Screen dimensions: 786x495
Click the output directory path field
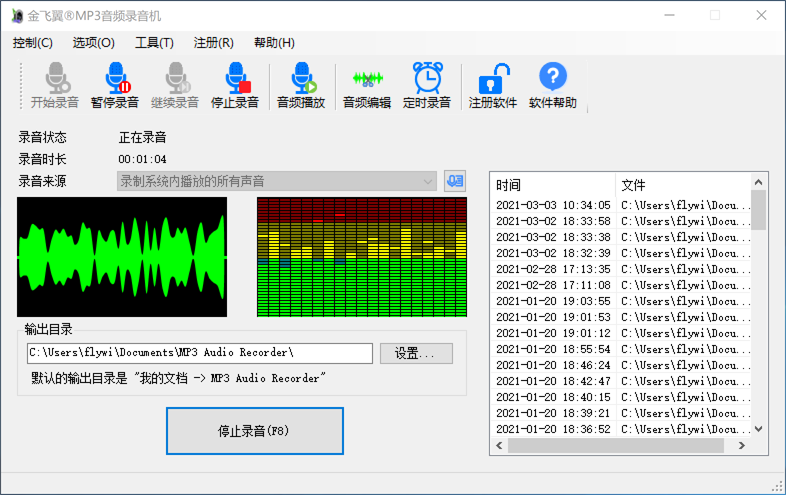coord(200,353)
